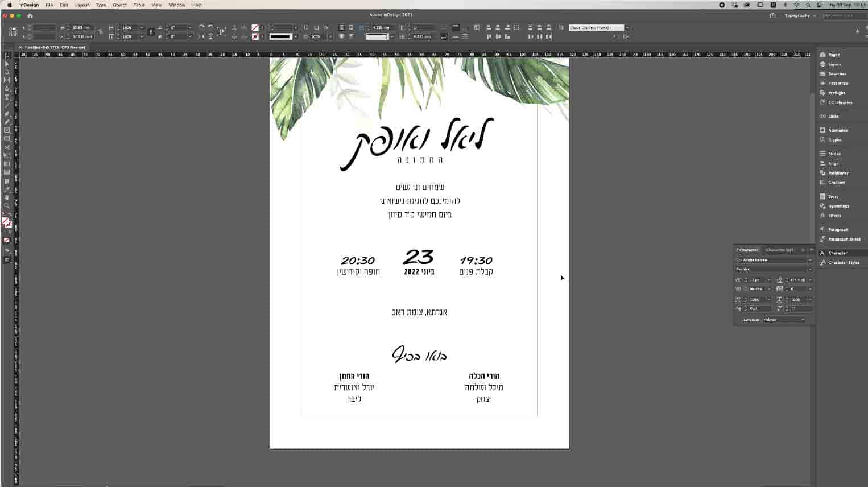Toggle constrain proportions for width and height

click(101, 32)
